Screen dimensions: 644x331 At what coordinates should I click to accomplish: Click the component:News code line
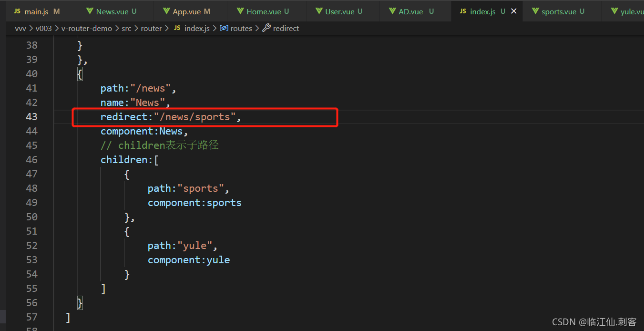pos(144,131)
